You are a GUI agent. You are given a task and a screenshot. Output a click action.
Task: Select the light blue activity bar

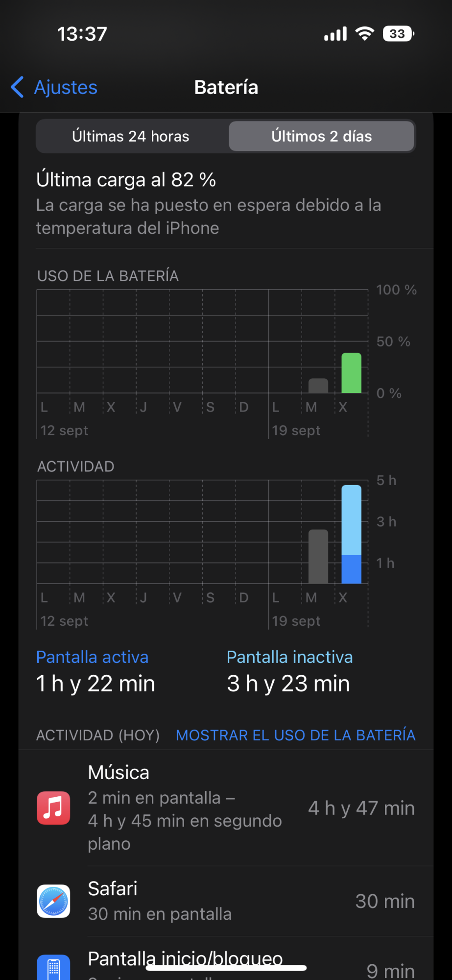[351, 519]
